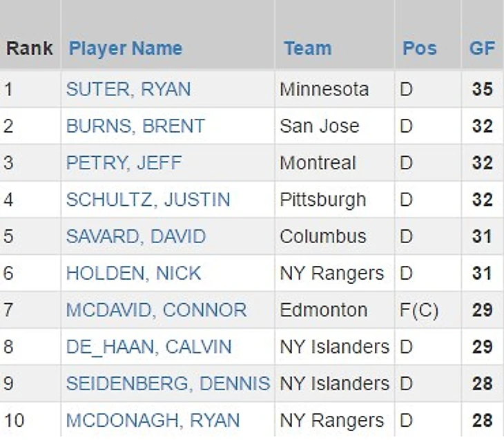Open SAVARD, DAVID player profile
This screenshot has width=504, height=440.
coord(135,236)
